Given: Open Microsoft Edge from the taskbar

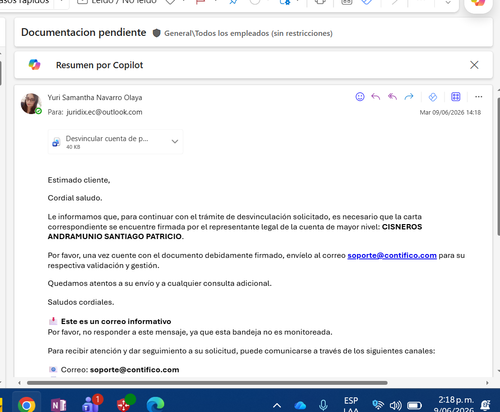Looking at the screenshot, I should pos(155,404).
